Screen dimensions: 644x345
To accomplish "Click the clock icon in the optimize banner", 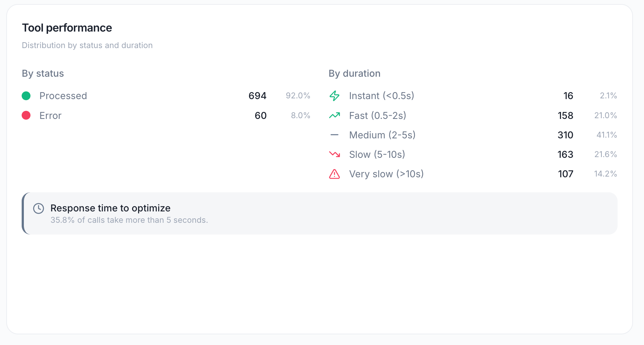I will [39, 208].
